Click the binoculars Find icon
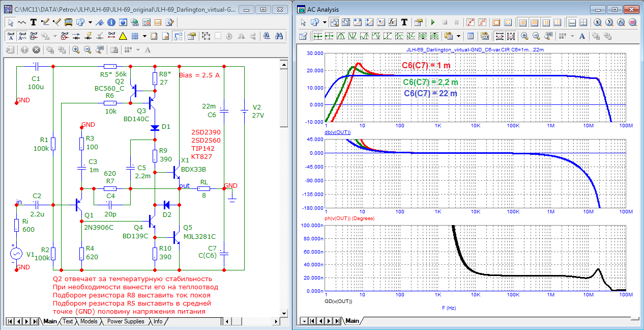The width and height of the screenshot is (644, 330). coord(279,36)
